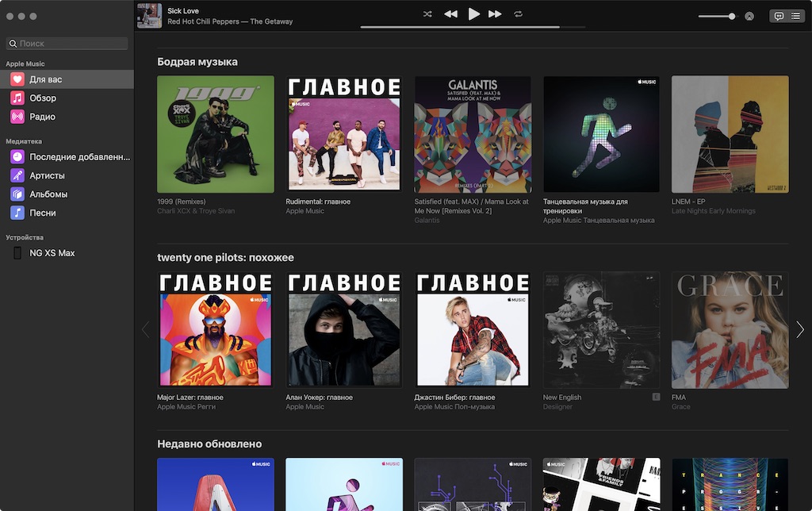Skip back to the previous track
Screen dimensions: 812x511
(x=450, y=14)
